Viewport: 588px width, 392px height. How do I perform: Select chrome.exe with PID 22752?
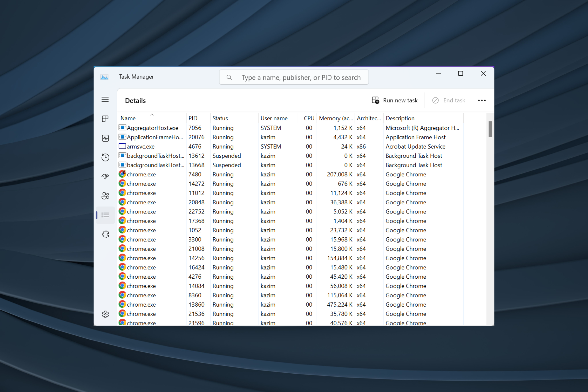(141, 212)
